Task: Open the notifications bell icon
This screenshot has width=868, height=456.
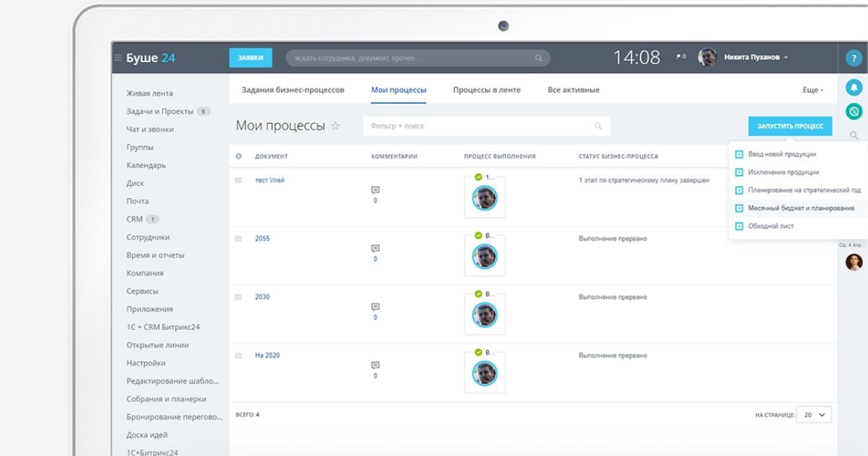Action: click(x=854, y=88)
